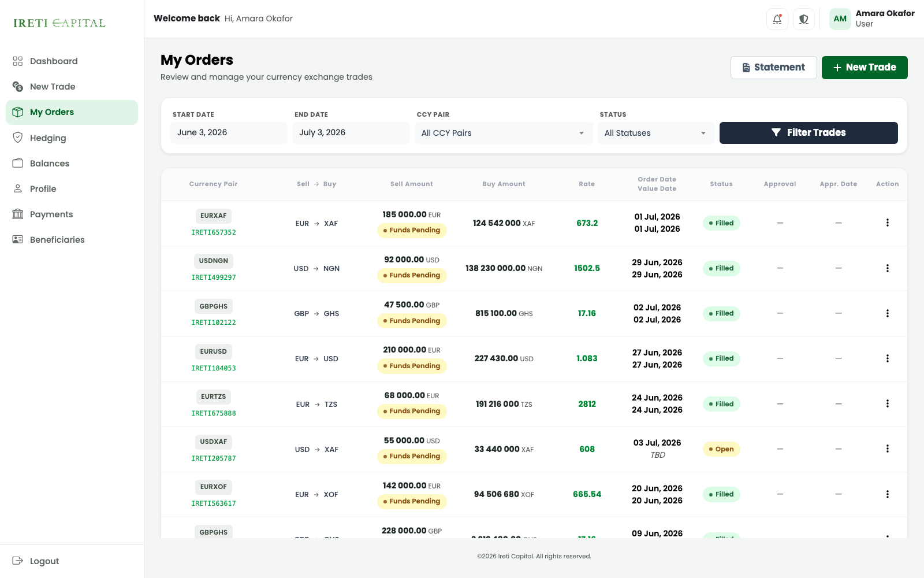Click the Status column header

click(x=721, y=184)
